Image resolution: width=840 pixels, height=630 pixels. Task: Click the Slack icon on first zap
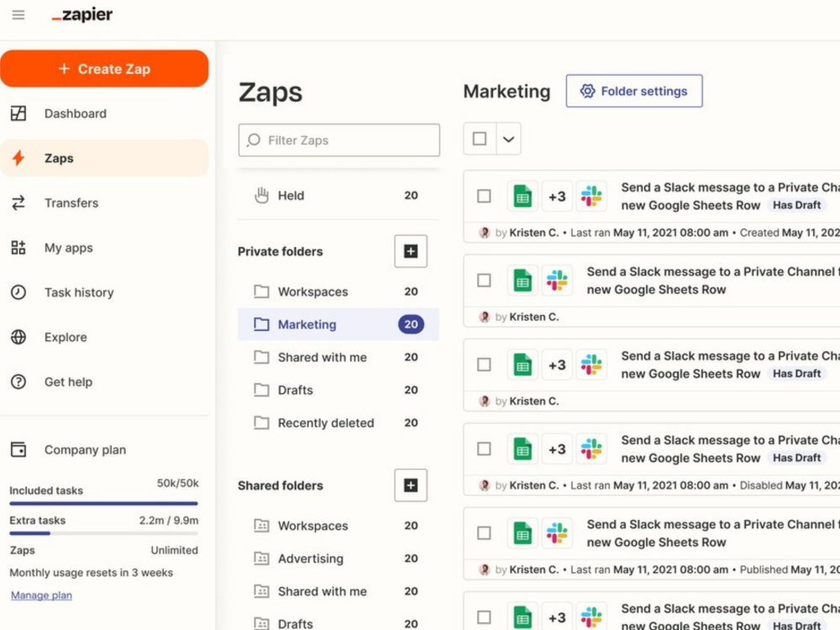591,196
